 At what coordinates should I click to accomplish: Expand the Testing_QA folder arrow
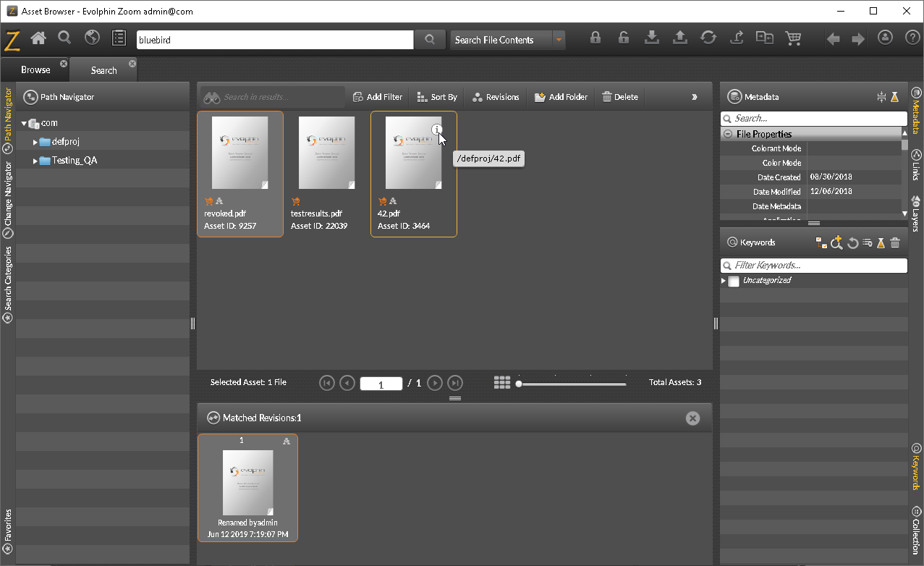tap(35, 161)
